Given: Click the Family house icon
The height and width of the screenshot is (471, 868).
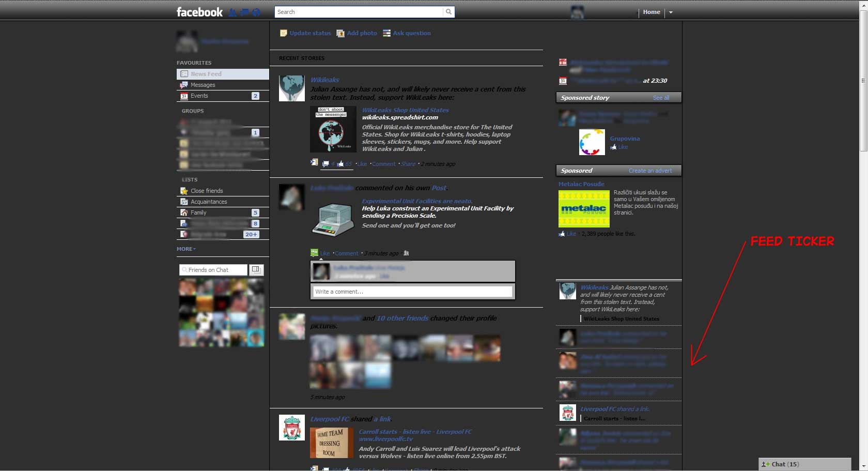Looking at the screenshot, I should click(184, 212).
